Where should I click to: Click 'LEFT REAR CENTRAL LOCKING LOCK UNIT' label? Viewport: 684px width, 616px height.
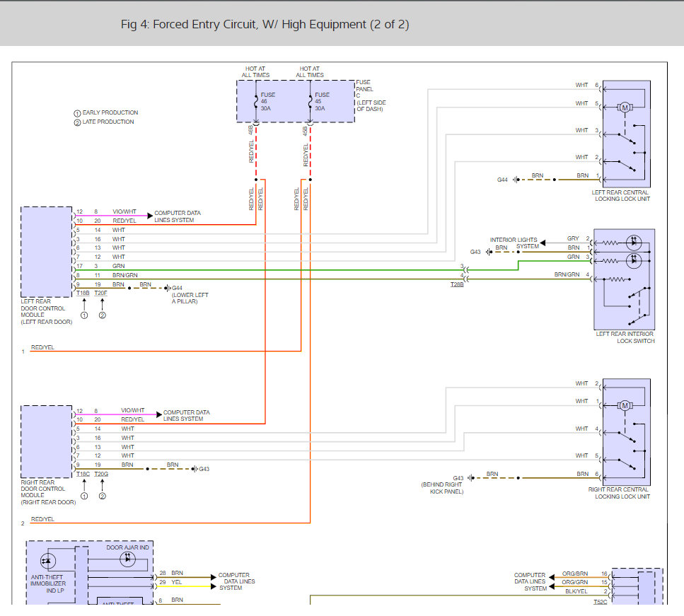(621, 195)
